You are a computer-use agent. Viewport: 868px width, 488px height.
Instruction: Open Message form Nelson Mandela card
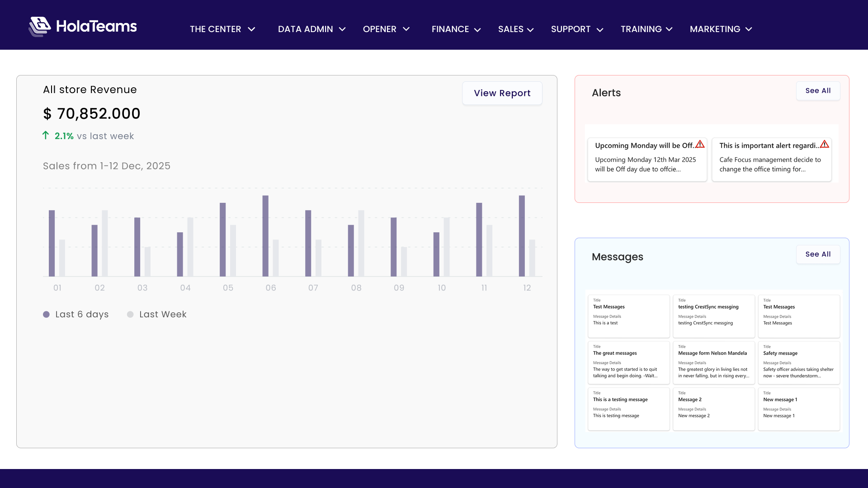pyautogui.click(x=714, y=363)
